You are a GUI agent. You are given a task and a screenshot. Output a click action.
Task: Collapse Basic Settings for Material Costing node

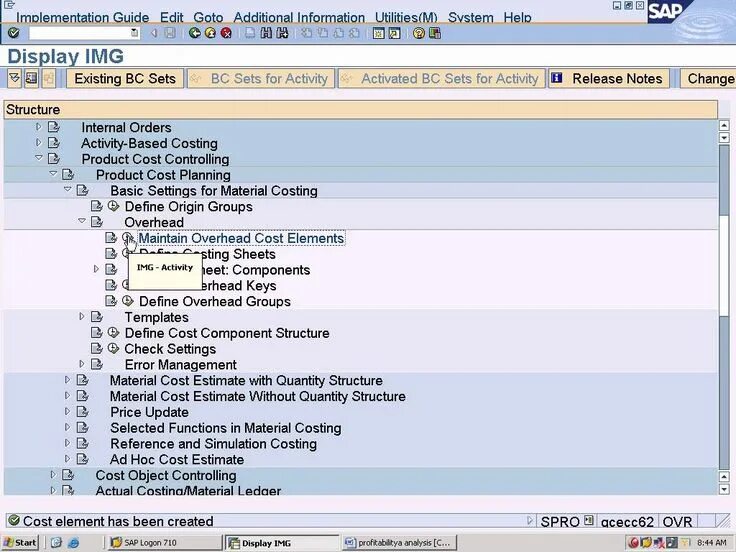(68, 190)
